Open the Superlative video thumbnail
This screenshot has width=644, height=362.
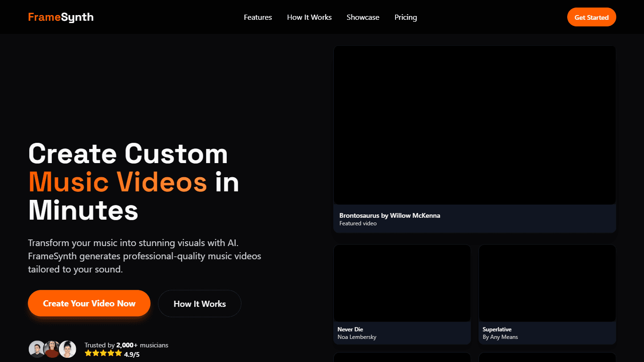[547, 283]
